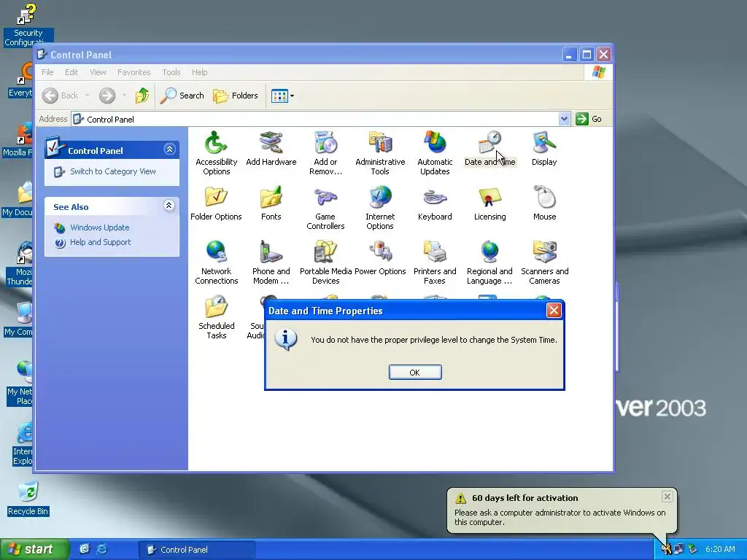Open Automatic Updates icon
The height and width of the screenshot is (560, 747).
(435, 153)
